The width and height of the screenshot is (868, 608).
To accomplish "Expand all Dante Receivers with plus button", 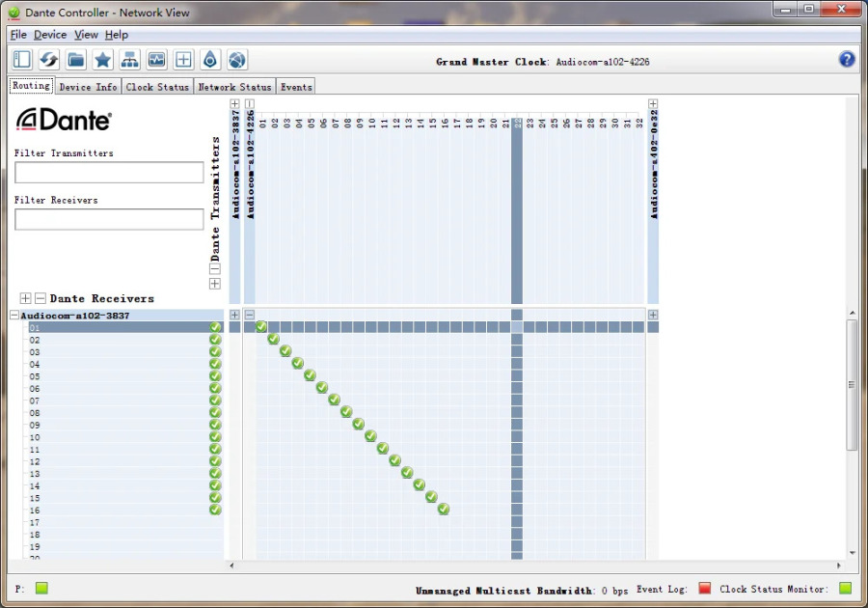I will pos(25,298).
